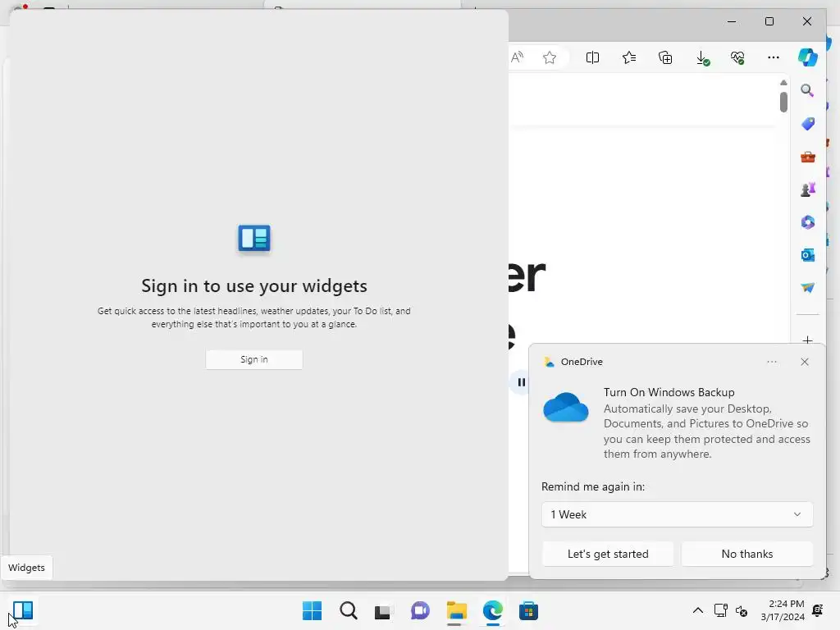This screenshot has width=840, height=630.
Task: Click the Edge page vertical scrollbar thumb
Action: pyautogui.click(x=783, y=102)
